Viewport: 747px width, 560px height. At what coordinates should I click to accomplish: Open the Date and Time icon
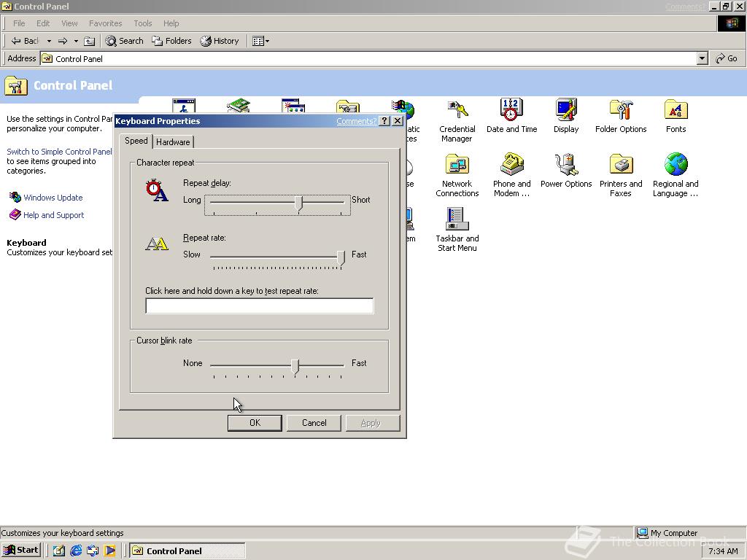click(511, 116)
